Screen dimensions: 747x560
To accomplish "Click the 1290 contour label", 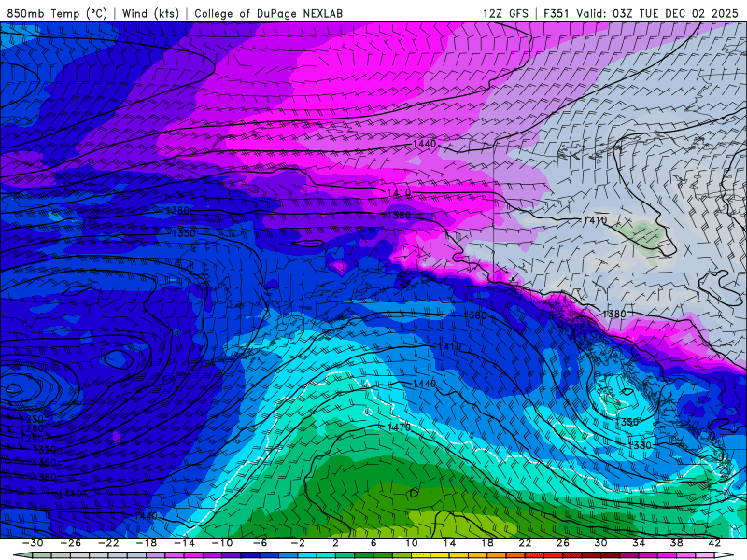I will point(33,439).
